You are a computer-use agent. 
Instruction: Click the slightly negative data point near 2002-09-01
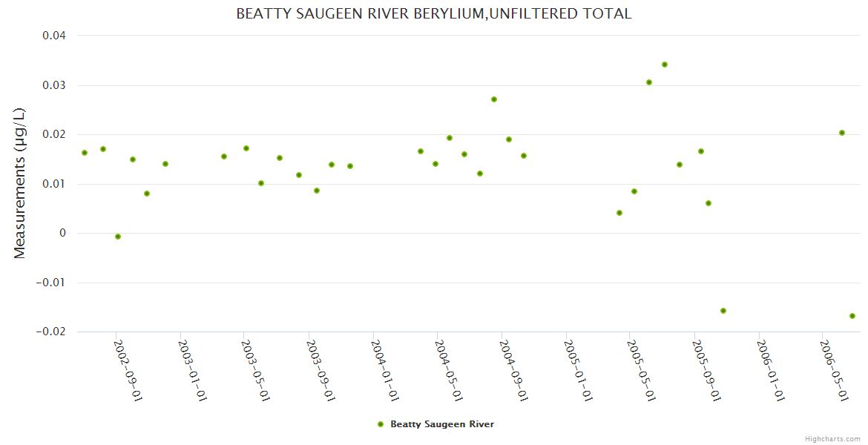click(x=118, y=237)
